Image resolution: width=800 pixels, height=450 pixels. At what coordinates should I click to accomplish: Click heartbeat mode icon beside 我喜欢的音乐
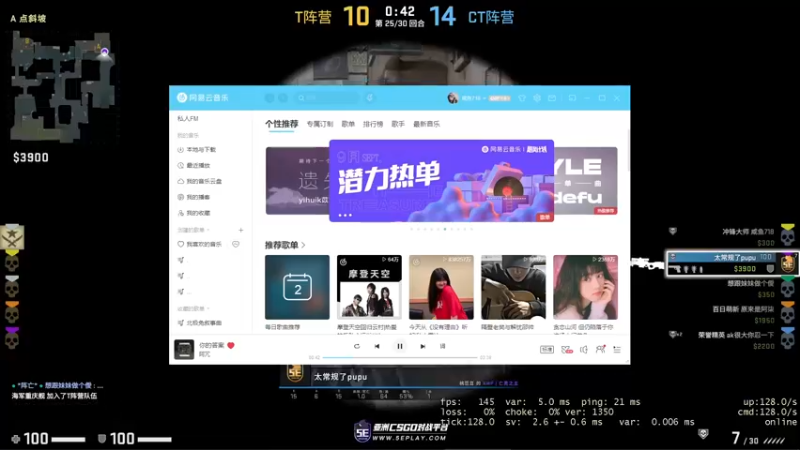[236, 244]
